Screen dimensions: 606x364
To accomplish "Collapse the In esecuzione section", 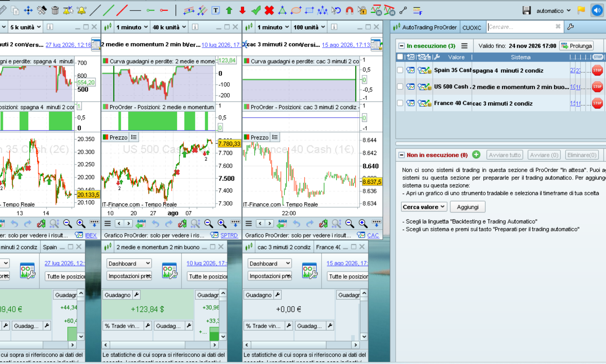I will (401, 46).
